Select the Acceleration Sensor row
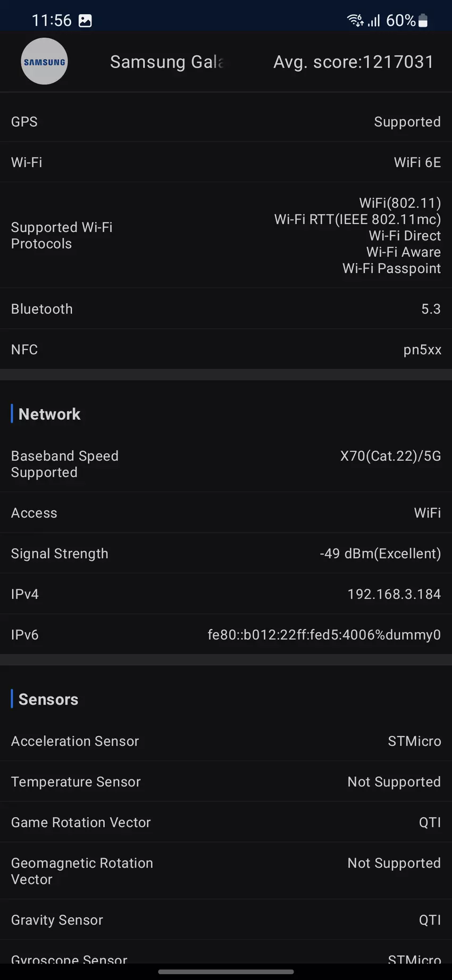The image size is (452, 980). coord(226,741)
